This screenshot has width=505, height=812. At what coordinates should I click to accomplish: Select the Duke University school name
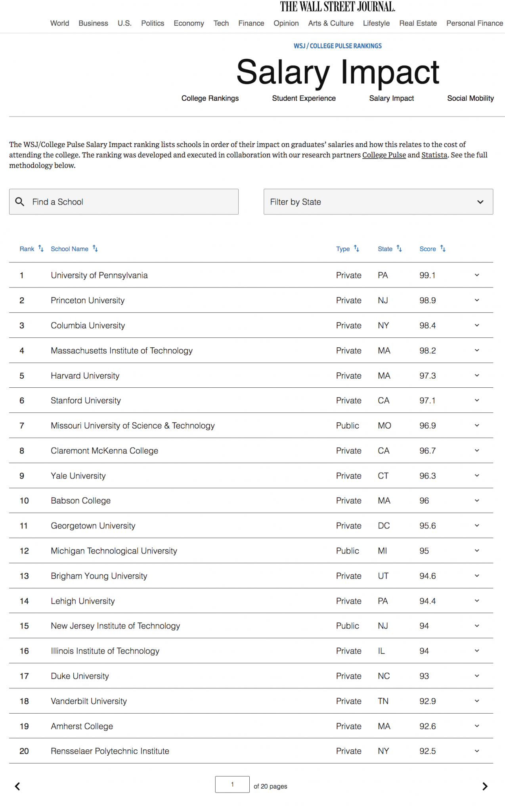pyautogui.click(x=80, y=676)
